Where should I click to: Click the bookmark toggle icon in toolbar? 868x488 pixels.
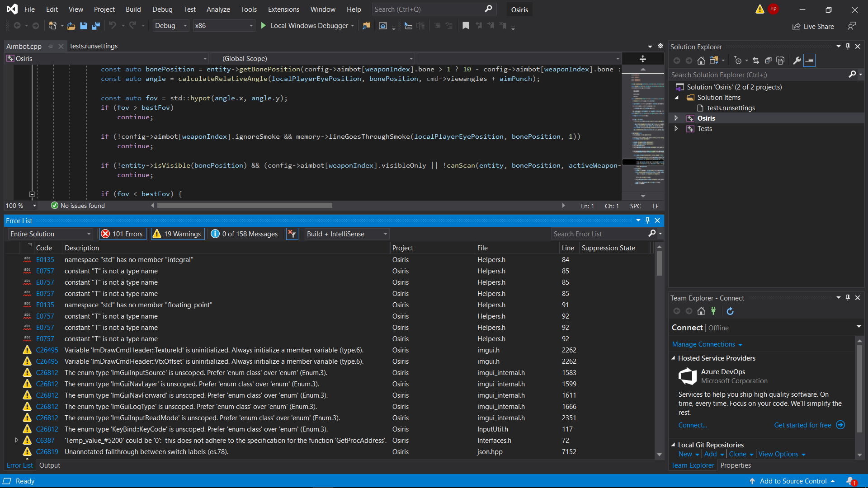pos(466,26)
